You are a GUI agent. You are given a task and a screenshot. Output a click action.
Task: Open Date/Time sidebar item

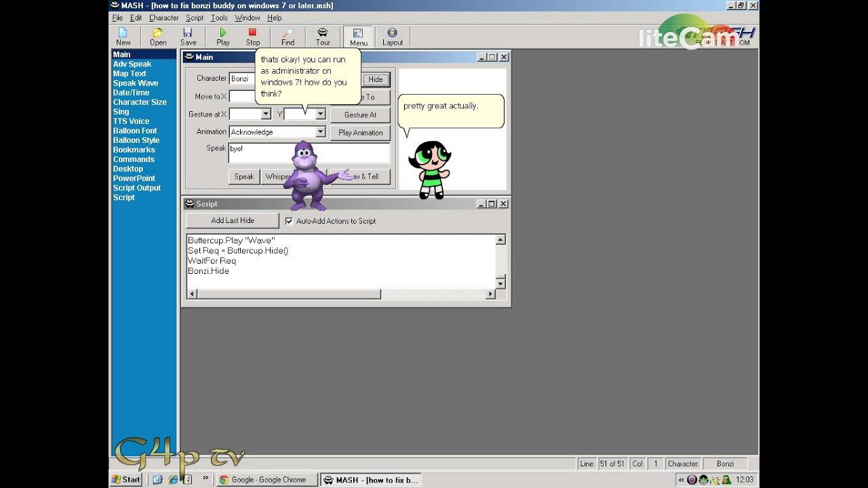[x=131, y=93]
